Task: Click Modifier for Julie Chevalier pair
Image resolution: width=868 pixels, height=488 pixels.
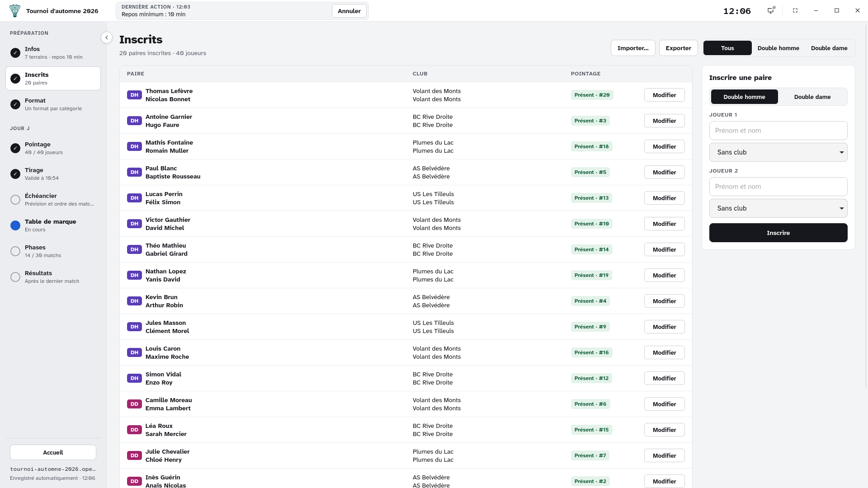Action: click(664, 455)
